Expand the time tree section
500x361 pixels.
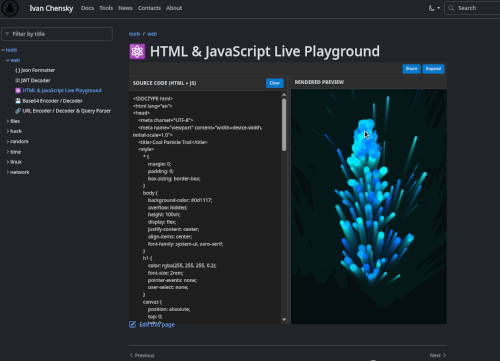pos(14,152)
